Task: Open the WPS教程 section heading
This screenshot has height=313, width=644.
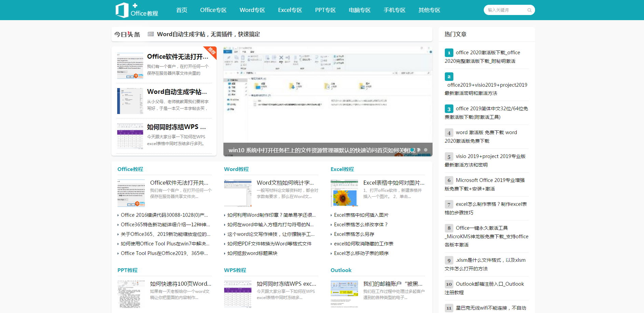Action: [235, 270]
